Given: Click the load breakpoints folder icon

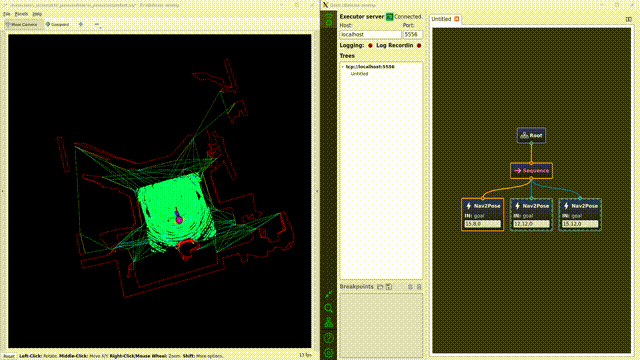Looking at the screenshot, I should 380,287.
